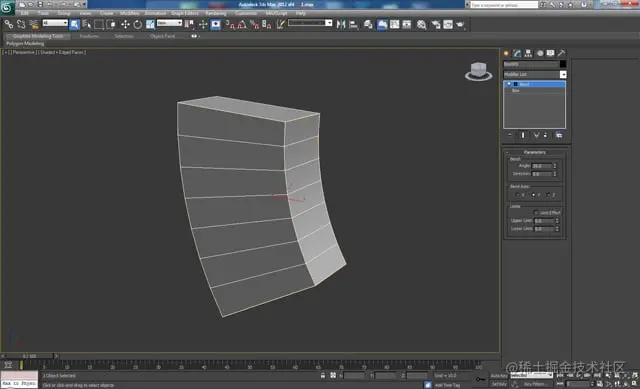Click Edit Named Selection Sets icon

point(280,24)
